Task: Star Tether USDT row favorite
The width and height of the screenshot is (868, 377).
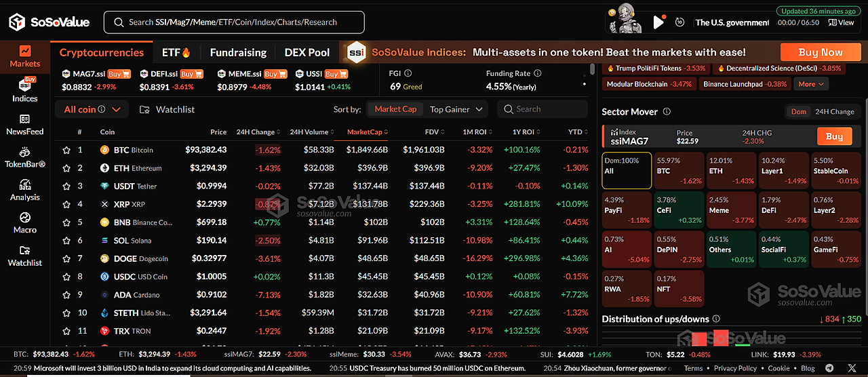Action: (x=66, y=186)
